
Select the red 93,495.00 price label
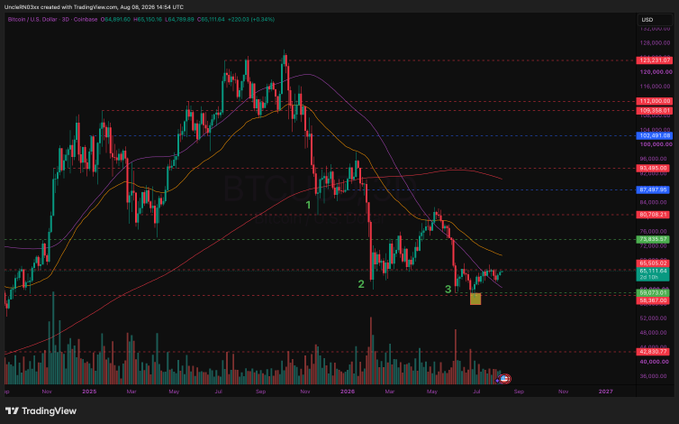pos(653,168)
